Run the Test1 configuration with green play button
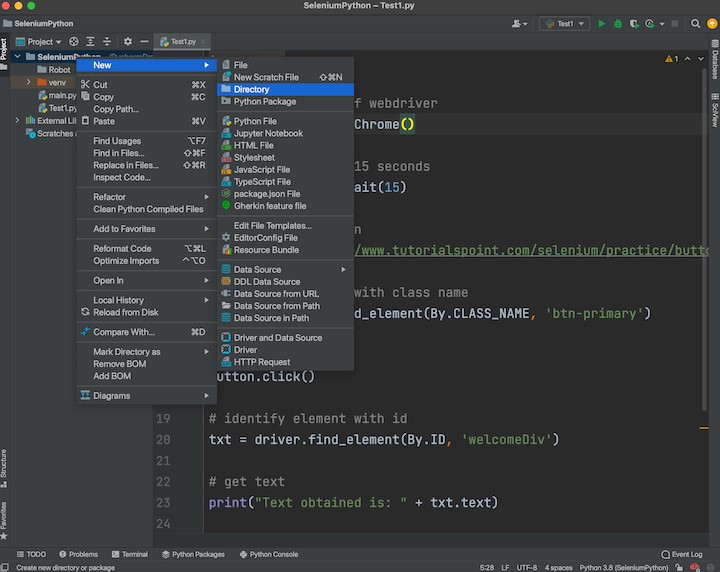Image resolution: width=720 pixels, height=572 pixels. (x=602, y=23)
